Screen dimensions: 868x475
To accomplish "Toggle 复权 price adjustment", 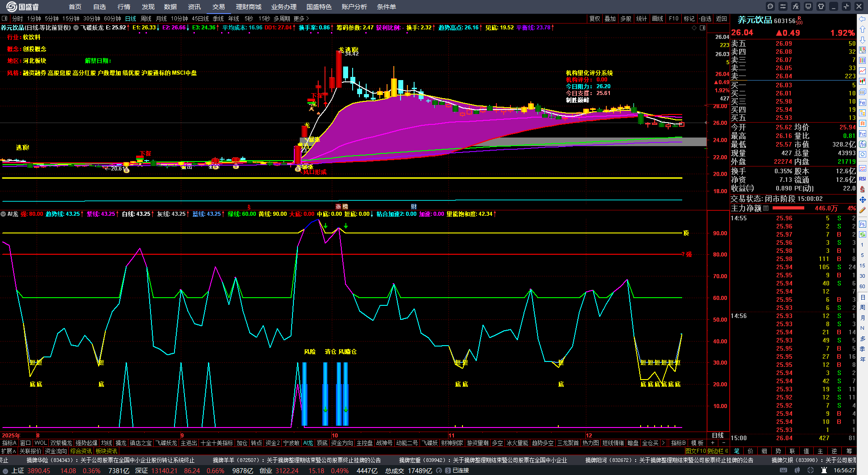I will point(594,19).
